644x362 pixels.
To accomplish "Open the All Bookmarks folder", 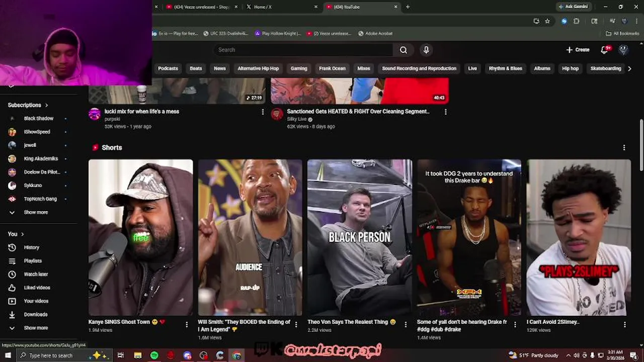I will click(x=622, y=34).
